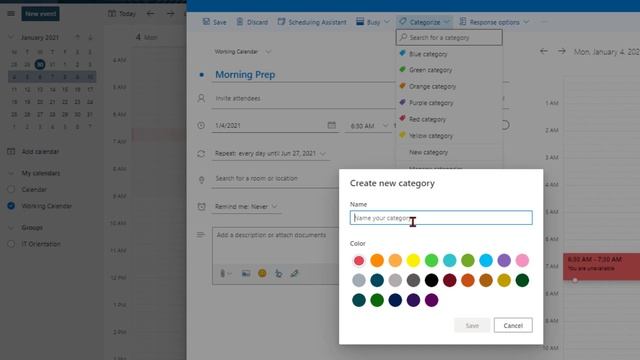Pick the navy blue swatch in last row

point(395,300)
